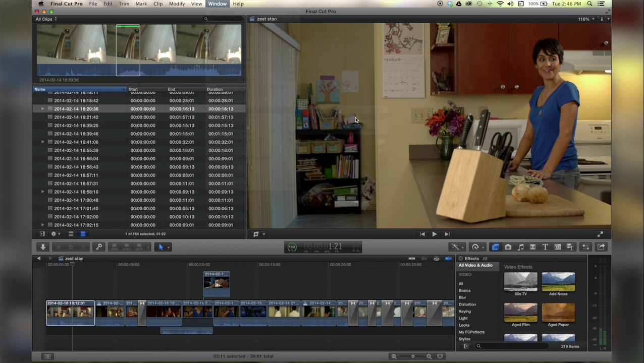This screenshot has height=363, width=644.
Task: Open the Mark menu
Action: tap(141, 4)
